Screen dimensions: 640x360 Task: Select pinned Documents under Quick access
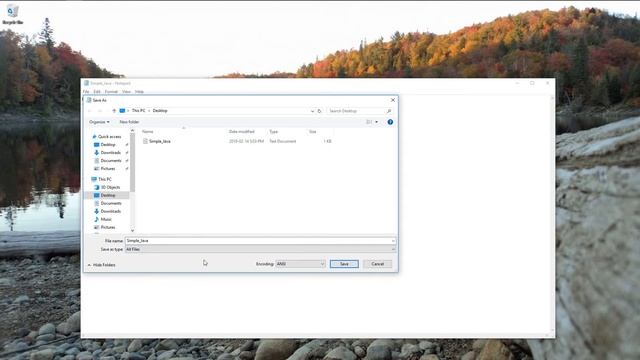[111, 161]
